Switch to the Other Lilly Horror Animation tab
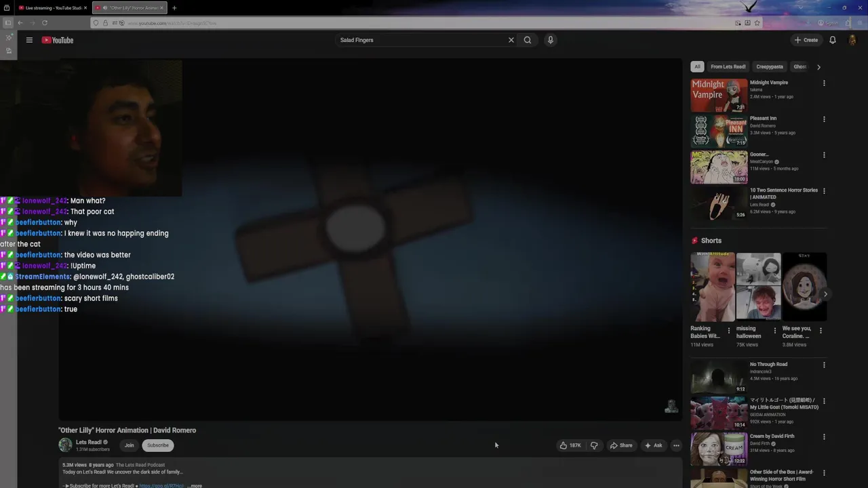 [129, 8]
